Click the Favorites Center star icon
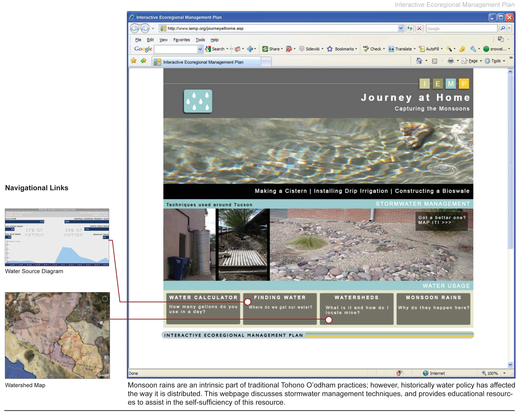Image resolution: width=532 pixels, height=412 pixels. click(134, 61)
